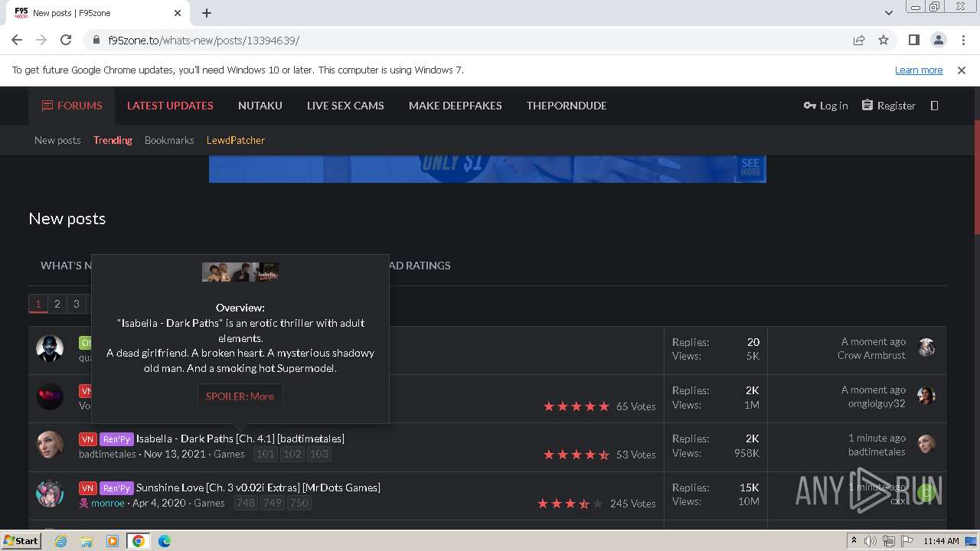Bookmark this page with the star icon
Viewport: 980px width, 551px height.
884,40
